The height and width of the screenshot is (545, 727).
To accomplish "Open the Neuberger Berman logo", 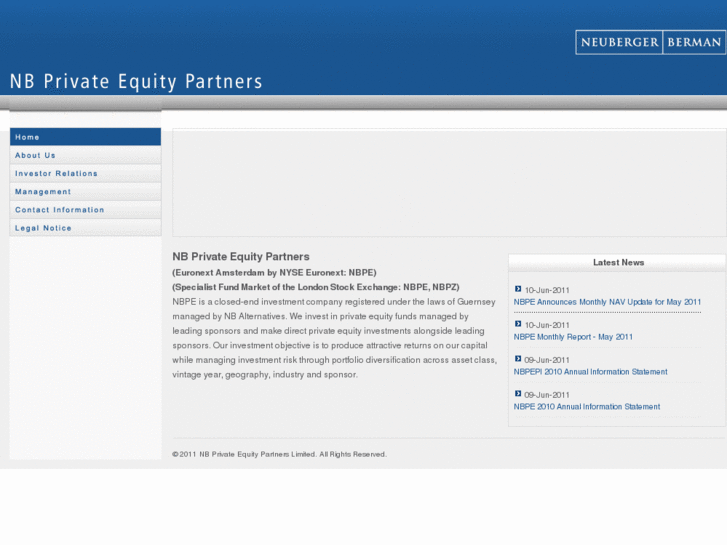I will pos(650,42).
